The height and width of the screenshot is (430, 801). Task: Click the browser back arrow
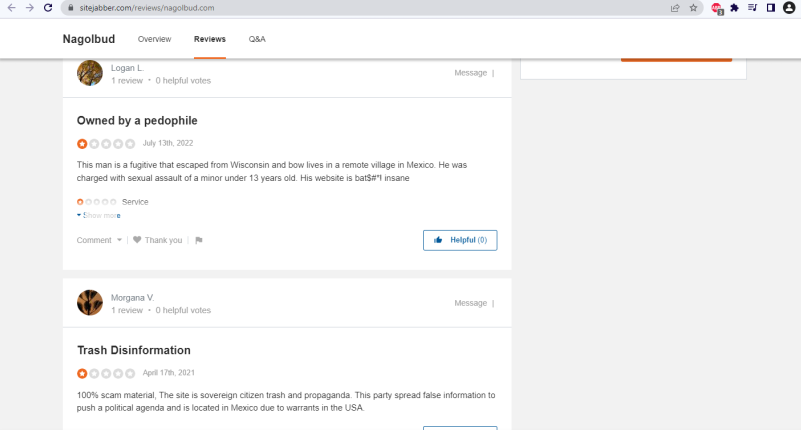11,7
